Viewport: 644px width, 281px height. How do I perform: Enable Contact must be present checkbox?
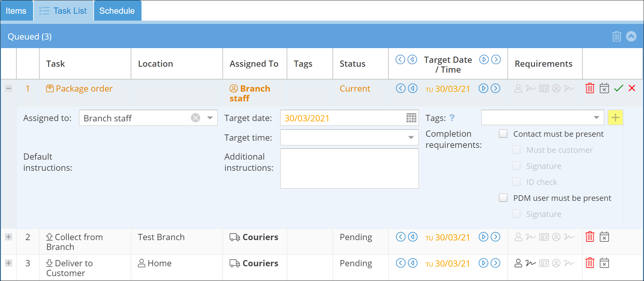[503, 134]
